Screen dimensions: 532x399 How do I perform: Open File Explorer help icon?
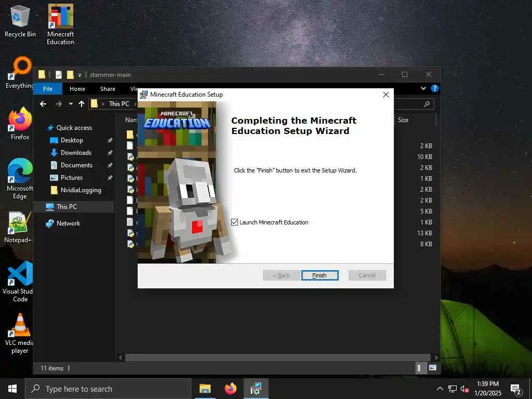tap(435, 88)
